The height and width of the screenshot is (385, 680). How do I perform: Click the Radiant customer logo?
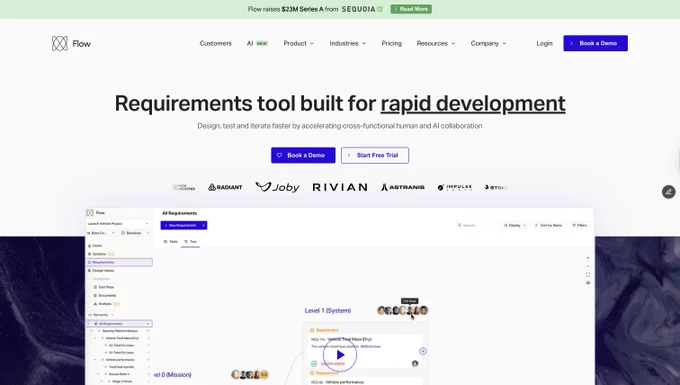coord(225,187)
